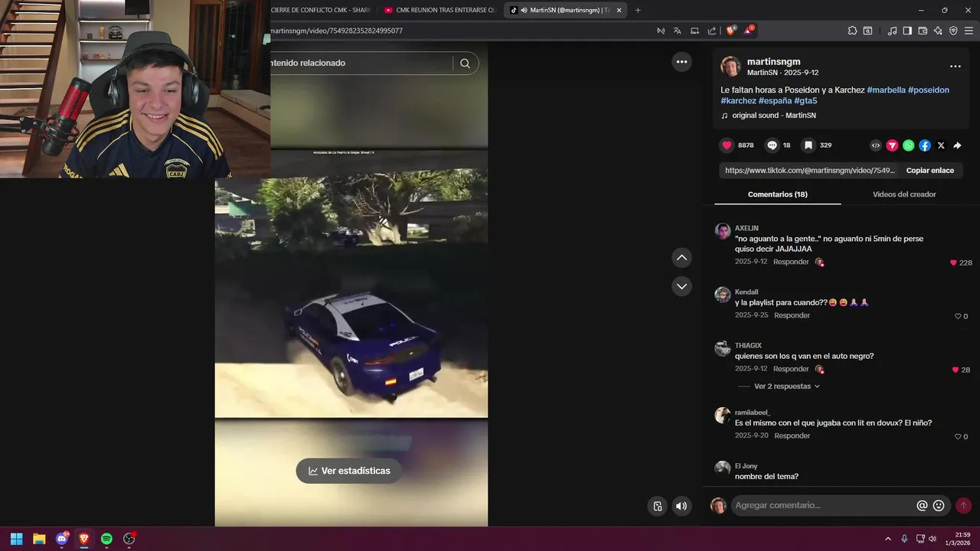Open the #marbella hashtag
980x551 pixels.
(x=886, y=90)
